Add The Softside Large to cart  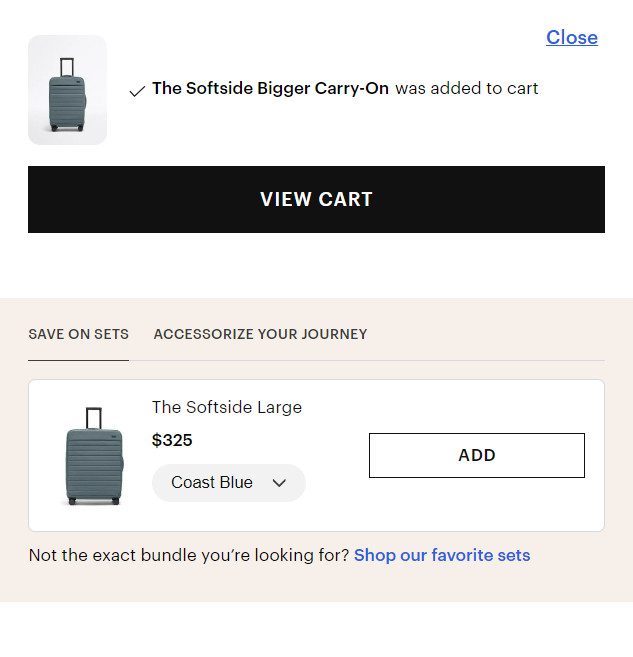[x=476, y=455]
